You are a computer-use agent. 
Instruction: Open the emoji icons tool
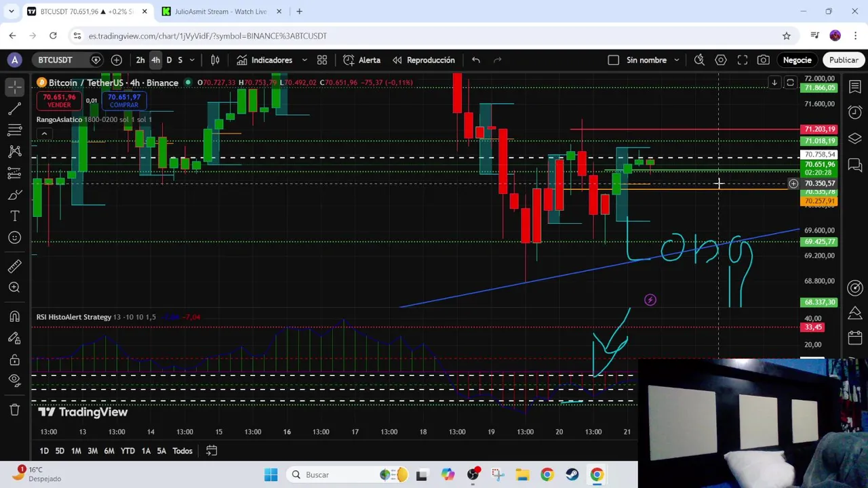click(15, 238)
